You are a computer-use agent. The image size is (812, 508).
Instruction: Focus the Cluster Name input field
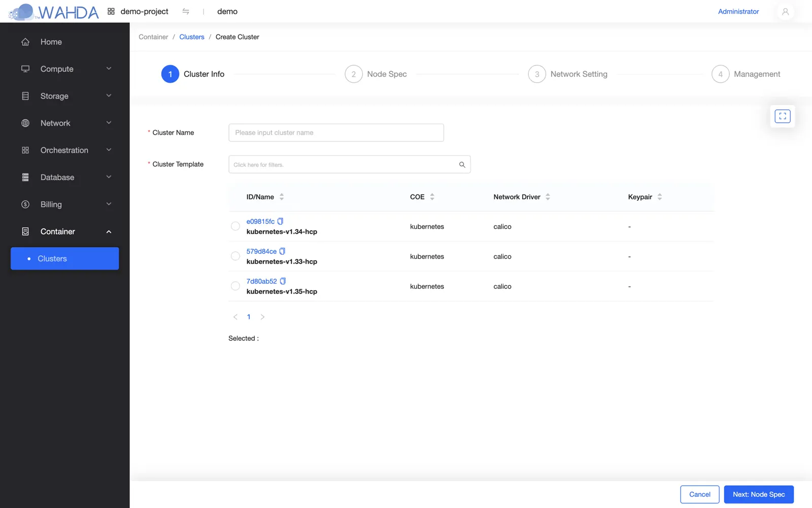pos(336,133)
